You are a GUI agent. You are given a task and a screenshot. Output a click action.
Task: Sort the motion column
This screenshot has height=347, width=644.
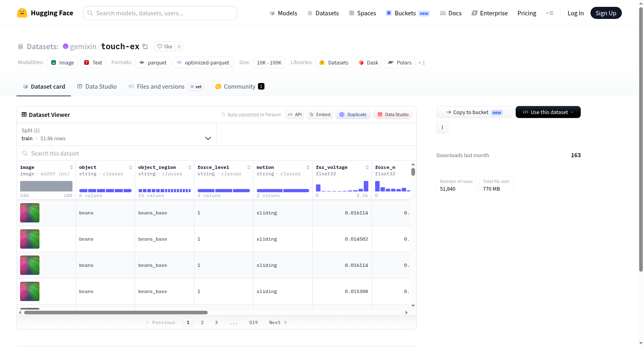click(x=308, y=167)
